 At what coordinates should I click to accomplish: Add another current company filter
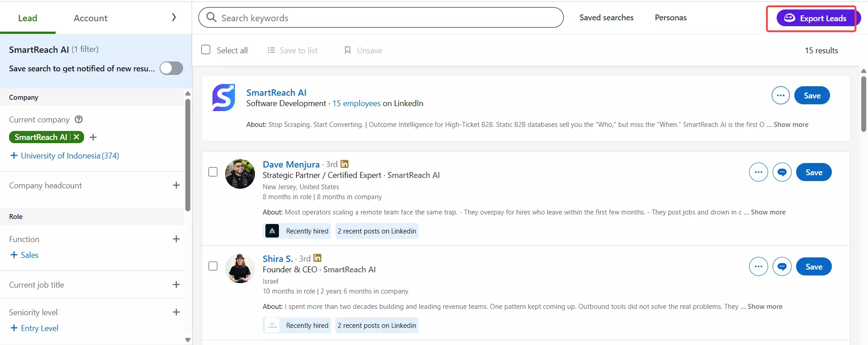(93, 137)
